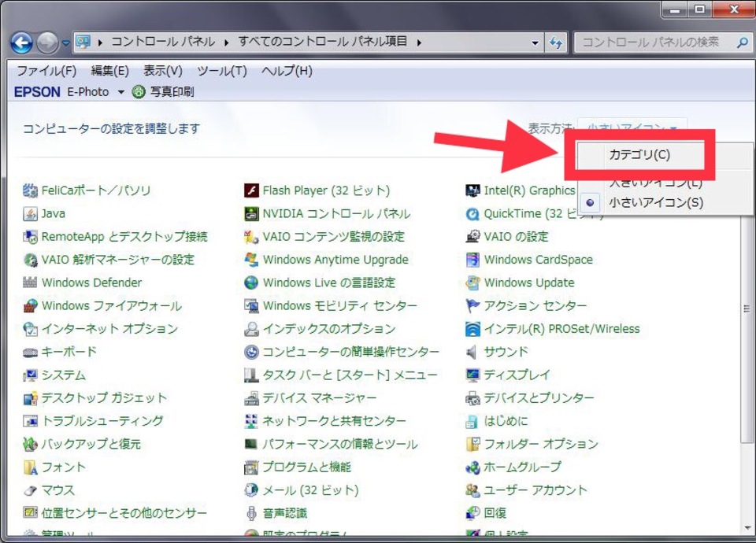Open the サウンド speaker icon
This screenshot has width=756, height=543.
pos(472,353)
